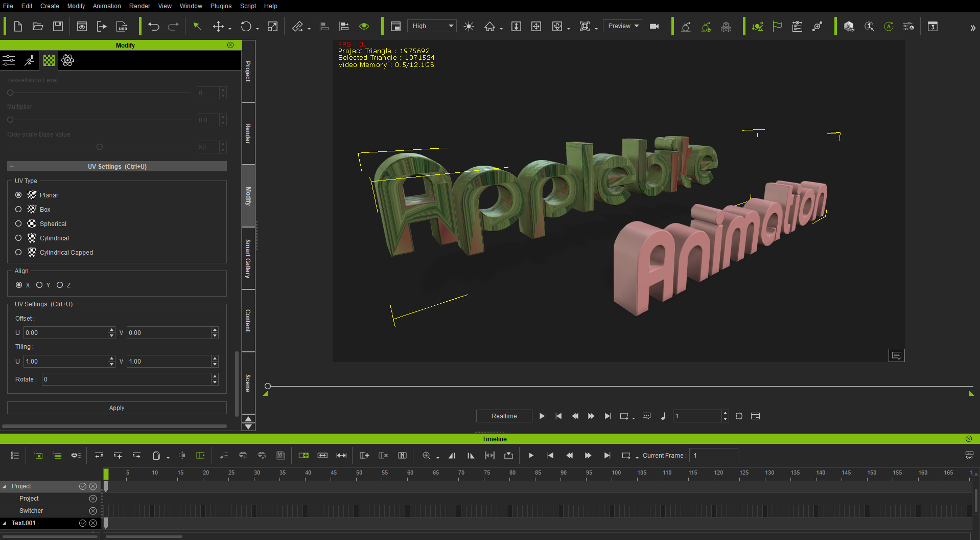Viewport: 980px width, 540px height.
Task: Click the camera record icon
Action: point(654,26)
